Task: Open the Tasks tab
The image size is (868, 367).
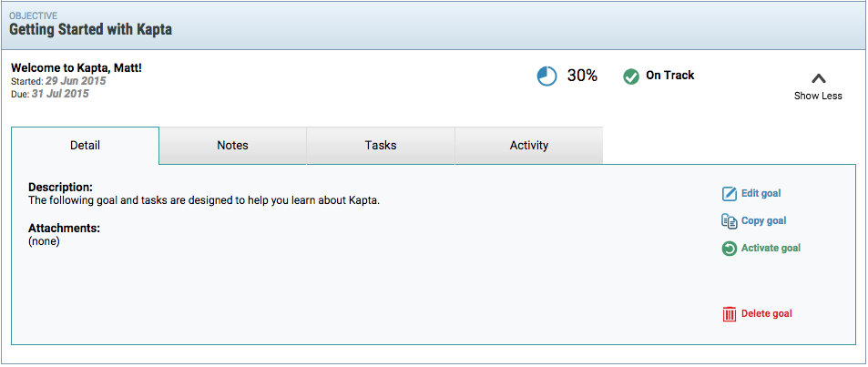Action: (x=381, y=146)
